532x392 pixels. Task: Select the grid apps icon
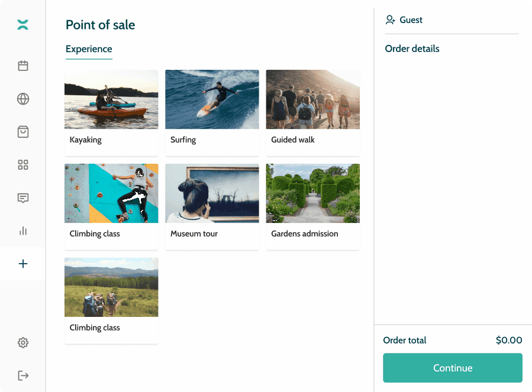pos(23,165)
